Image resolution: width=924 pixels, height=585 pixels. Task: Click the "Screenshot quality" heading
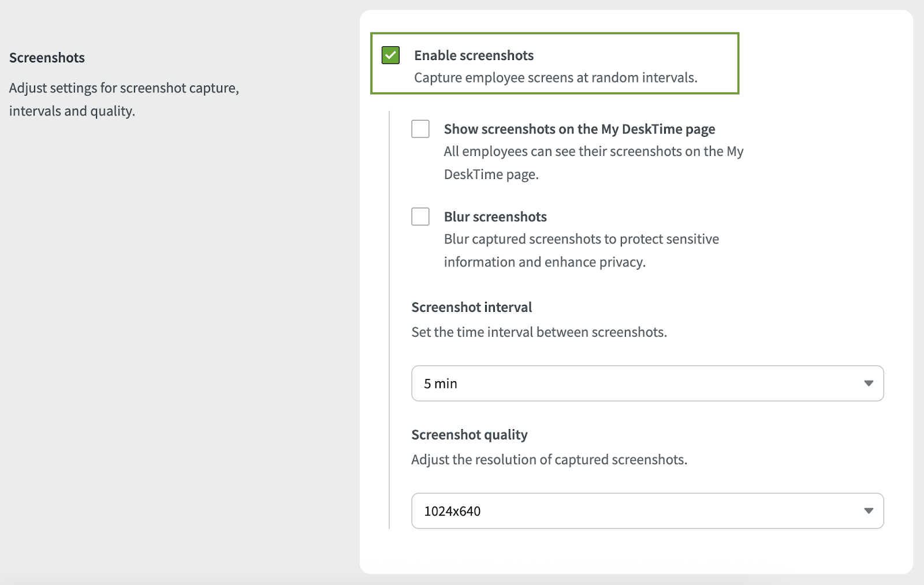point(469,435)
